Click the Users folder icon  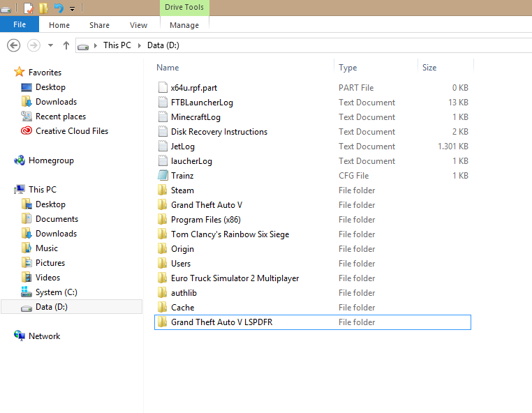[163, 263]
